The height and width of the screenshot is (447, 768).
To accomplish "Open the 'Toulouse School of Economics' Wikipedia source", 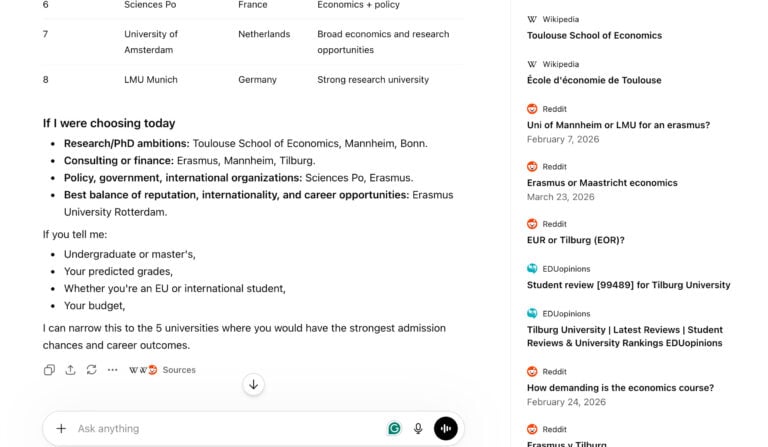I will pyautogui.click(x=594, y=35).
